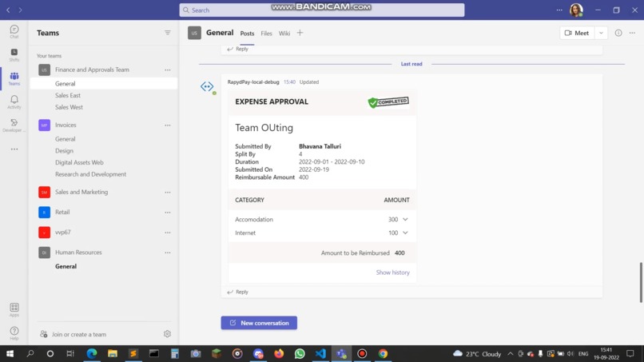Go back with navigation arrow

[8, 10]
